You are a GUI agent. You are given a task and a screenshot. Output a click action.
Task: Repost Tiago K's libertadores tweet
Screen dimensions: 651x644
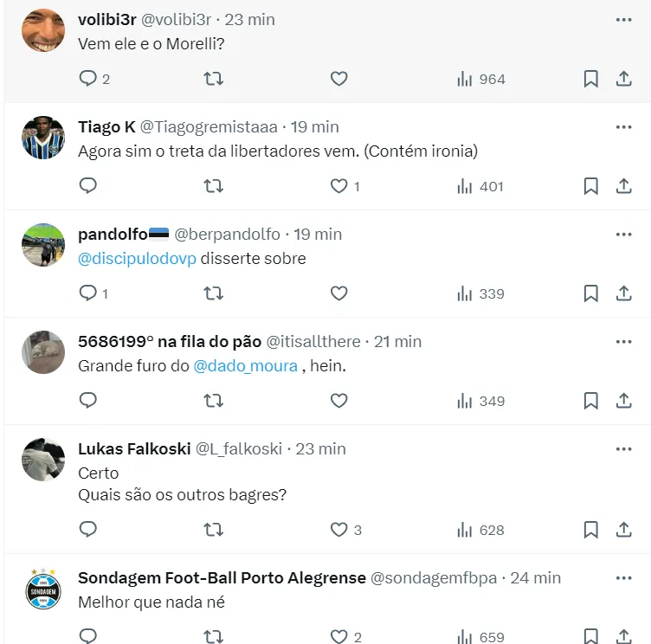point(214,186)
